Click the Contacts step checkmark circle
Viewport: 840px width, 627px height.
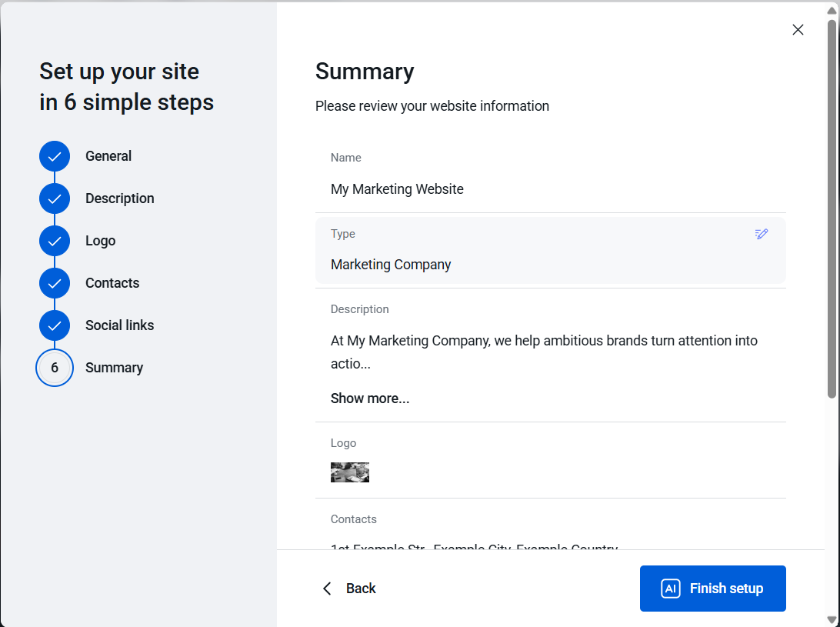click(x=55, y=283)
